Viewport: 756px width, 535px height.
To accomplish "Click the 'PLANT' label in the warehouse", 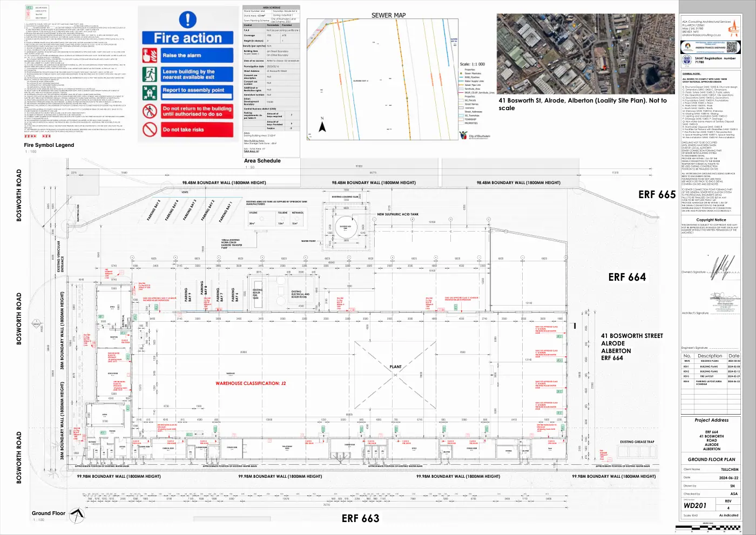I will [396, 367].
